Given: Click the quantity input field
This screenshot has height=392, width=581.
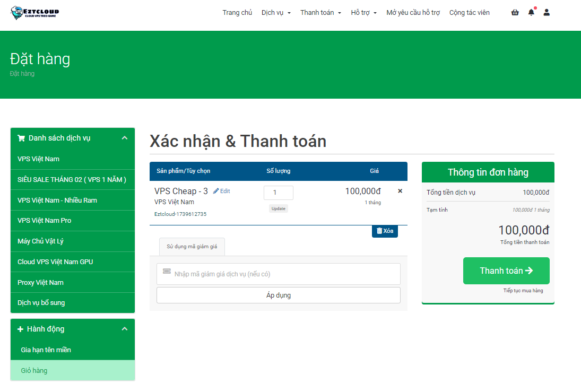Looking at the screenshot, I should pyautogui.click(x=278, y=193).
